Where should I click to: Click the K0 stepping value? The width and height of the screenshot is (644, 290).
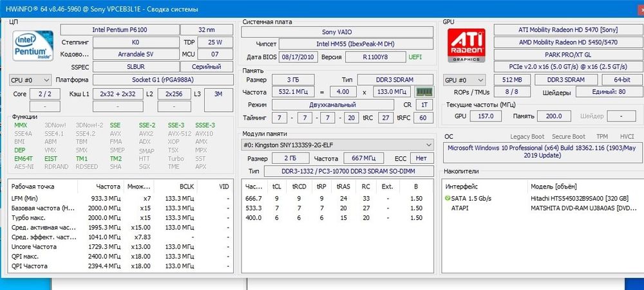pos(136,42)
